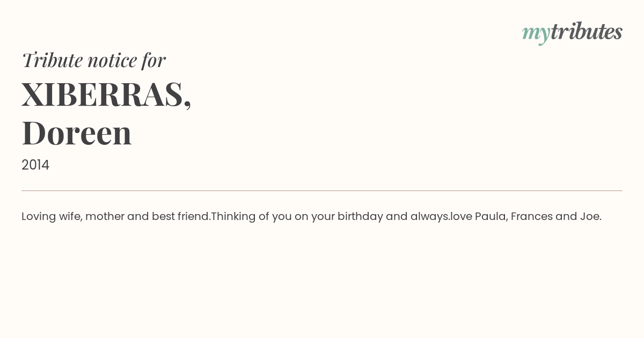Select the surname XIBERRAS in the title

click(102, 94)
